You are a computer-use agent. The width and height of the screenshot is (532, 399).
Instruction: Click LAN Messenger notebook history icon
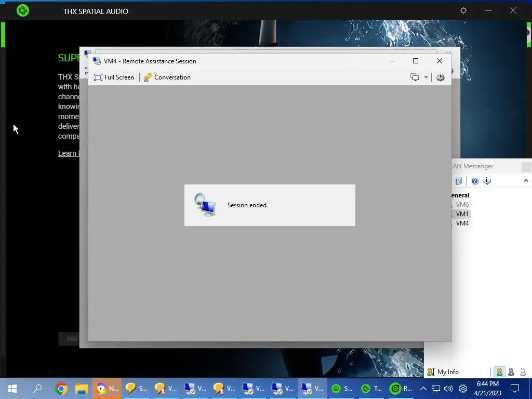[x=458, y=181]
